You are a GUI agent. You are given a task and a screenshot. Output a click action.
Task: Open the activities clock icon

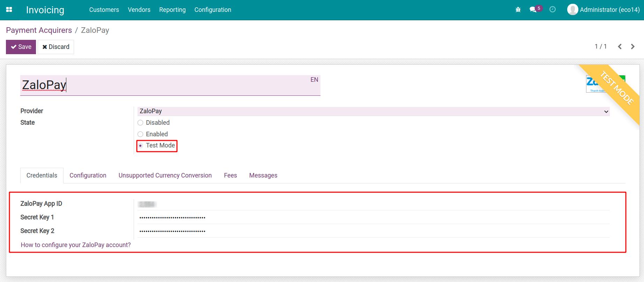click(x=553, y=9)
